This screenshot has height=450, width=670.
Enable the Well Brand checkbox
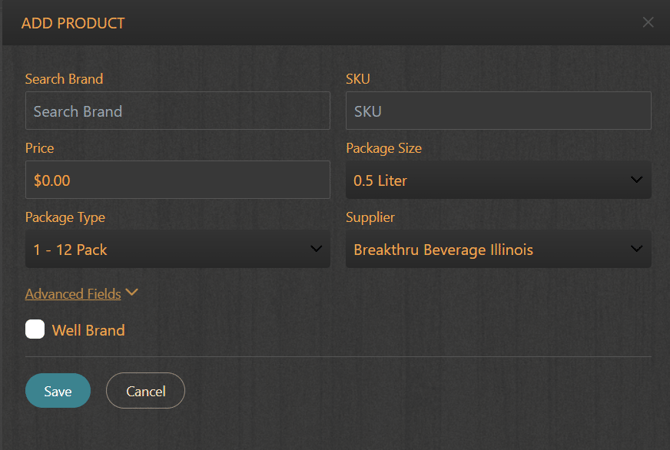[35, 330]
